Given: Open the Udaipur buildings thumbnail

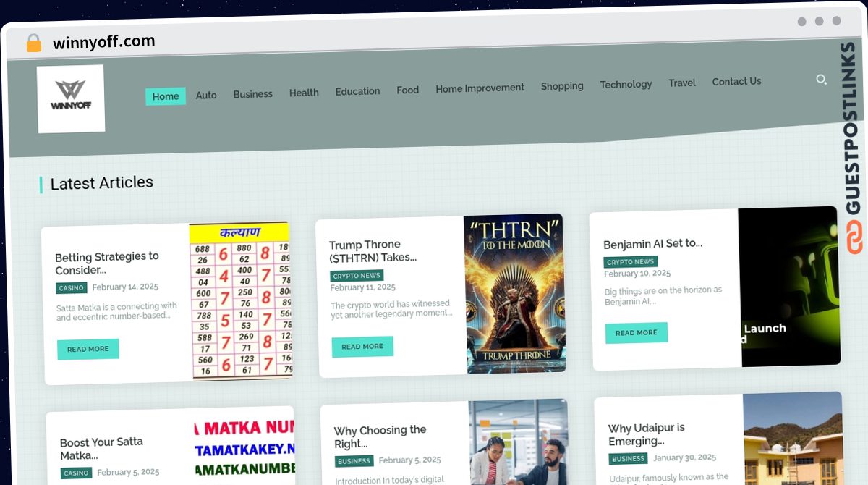Looking at the screenshot, I should pos(793,438).
